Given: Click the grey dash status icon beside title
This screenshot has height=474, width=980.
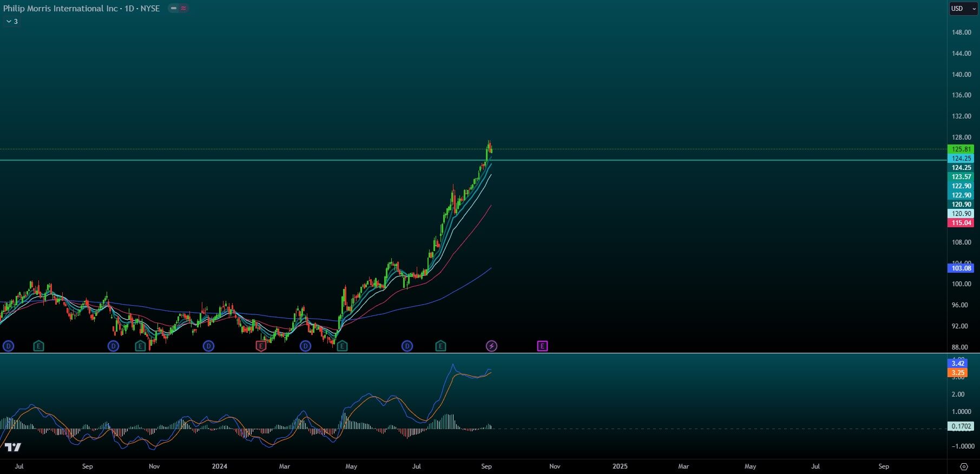Looking at the screenshot, I should pos(174,8).
